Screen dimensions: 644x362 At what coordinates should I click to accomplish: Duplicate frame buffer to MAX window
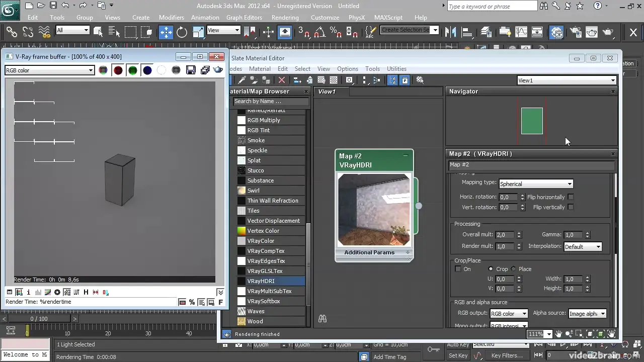pyautogui.click(x=205, y=70)
